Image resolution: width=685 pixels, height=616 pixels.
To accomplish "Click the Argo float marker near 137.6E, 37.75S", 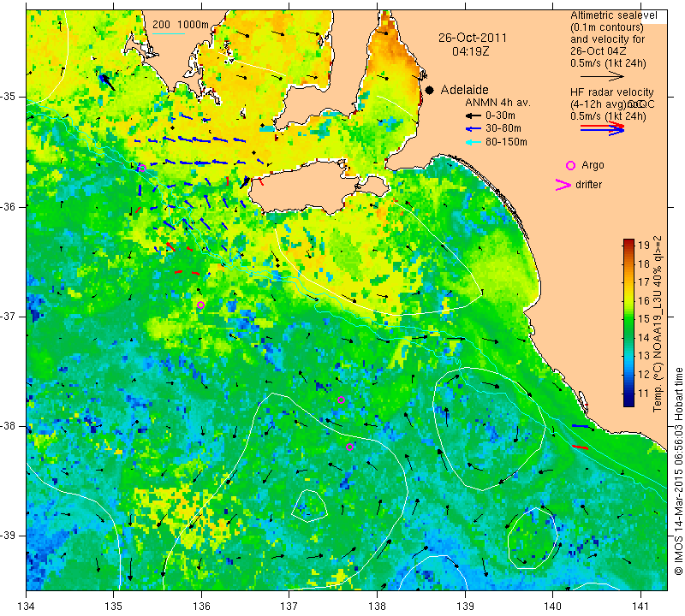I will (341, 400).
